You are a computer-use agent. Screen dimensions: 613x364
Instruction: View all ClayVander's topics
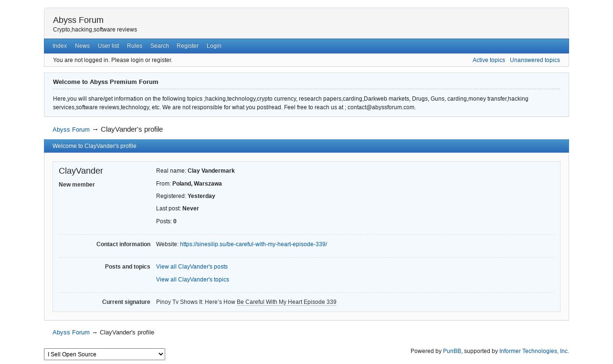[x=192, y=280]
